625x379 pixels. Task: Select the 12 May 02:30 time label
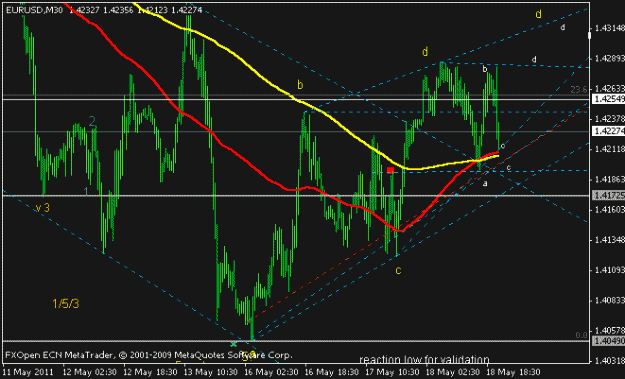pos(90,373)
